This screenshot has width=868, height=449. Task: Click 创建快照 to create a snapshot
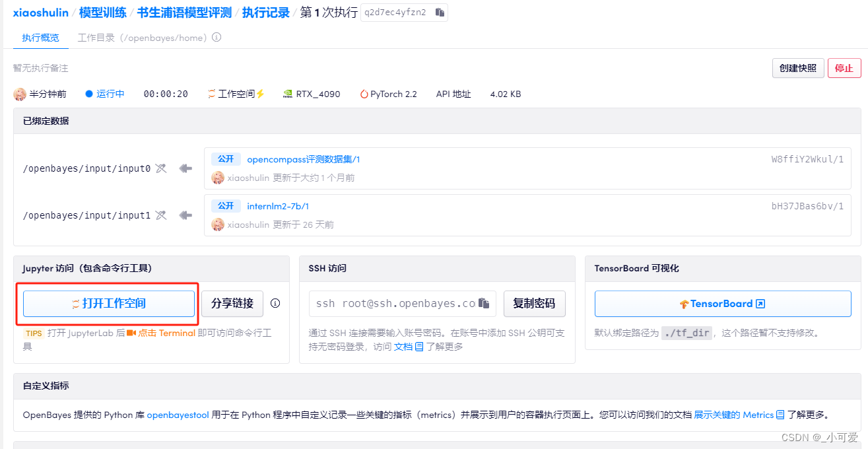(x=797, y=68)
